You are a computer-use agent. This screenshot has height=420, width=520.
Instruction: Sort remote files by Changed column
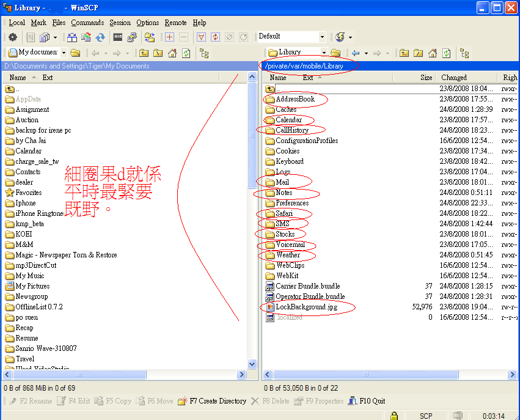(x=454, y=78)
